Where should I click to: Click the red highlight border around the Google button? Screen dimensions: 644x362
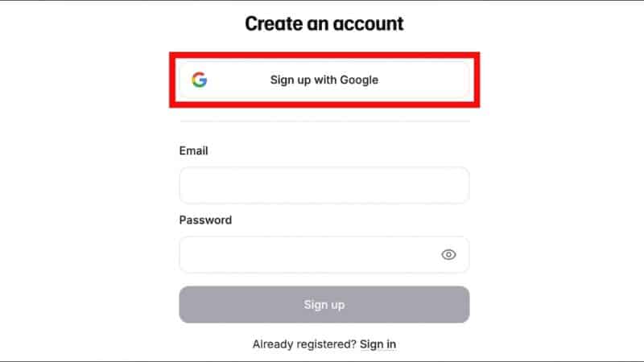(x=324, y=55)
